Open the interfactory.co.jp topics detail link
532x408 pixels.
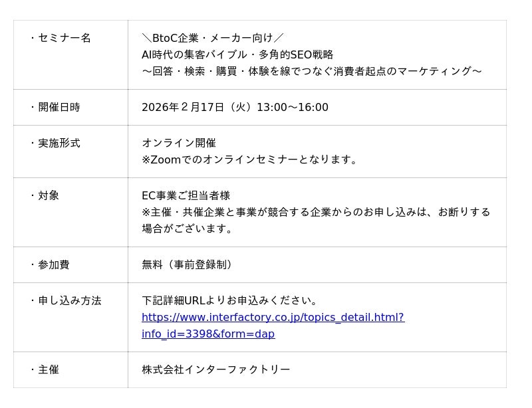pos(273,318)
